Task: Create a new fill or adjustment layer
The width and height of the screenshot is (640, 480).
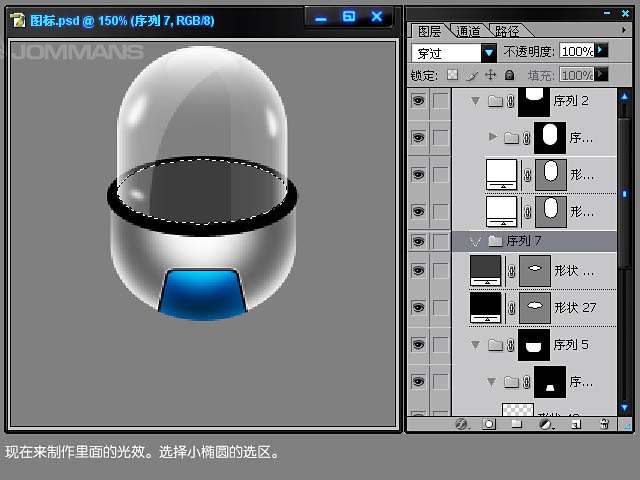Action: 545,424
